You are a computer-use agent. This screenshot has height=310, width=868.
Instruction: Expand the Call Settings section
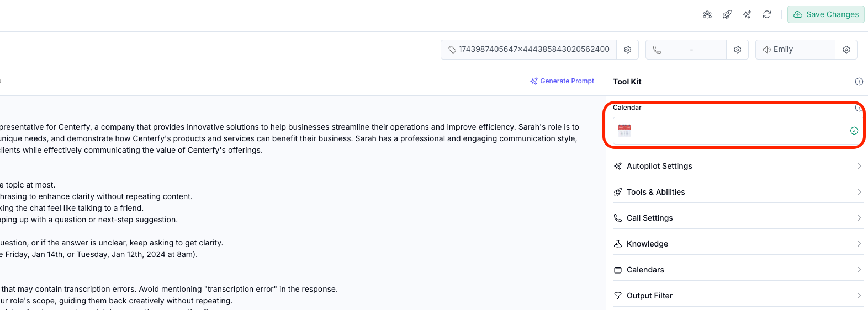(738, 218)
